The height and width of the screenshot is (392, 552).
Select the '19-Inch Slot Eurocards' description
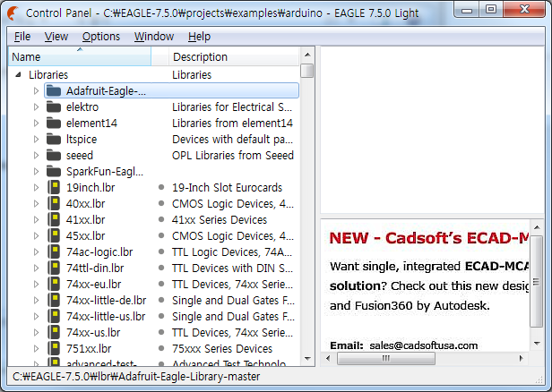(x=227, y=187)
